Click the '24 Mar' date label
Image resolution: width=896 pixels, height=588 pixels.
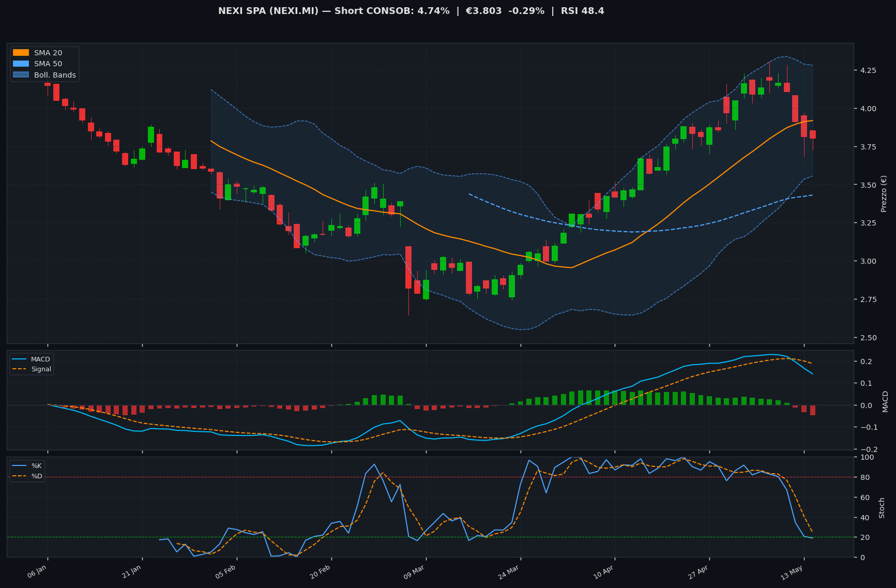tap(509, 572)
